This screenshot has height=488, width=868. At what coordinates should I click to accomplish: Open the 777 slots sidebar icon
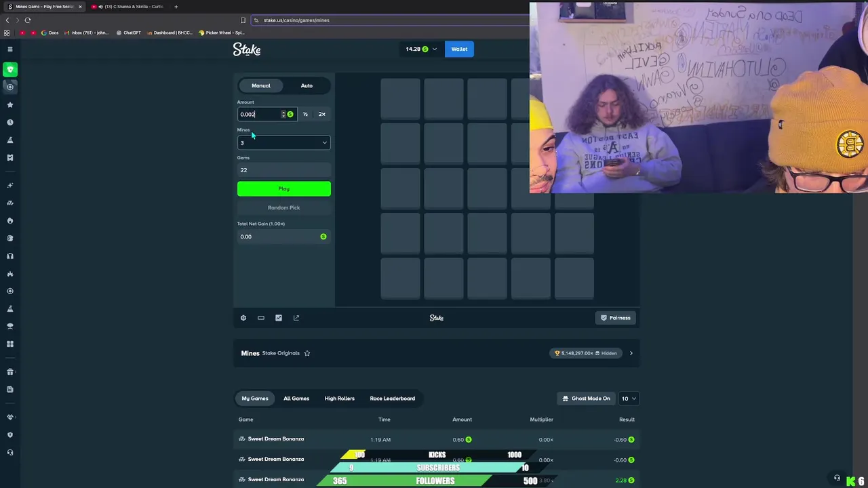pyautogui.click(x=9, y=203)
